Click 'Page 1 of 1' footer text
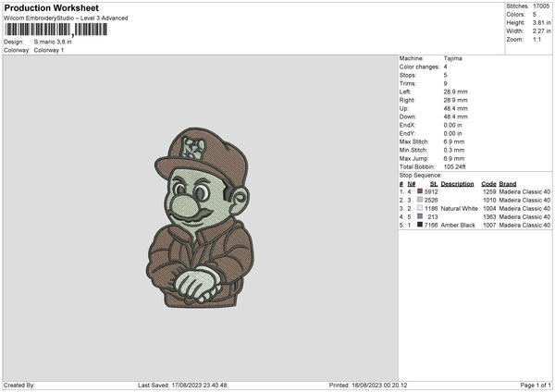The height and width of the screenshot is (392, 555). click(536, 385)
